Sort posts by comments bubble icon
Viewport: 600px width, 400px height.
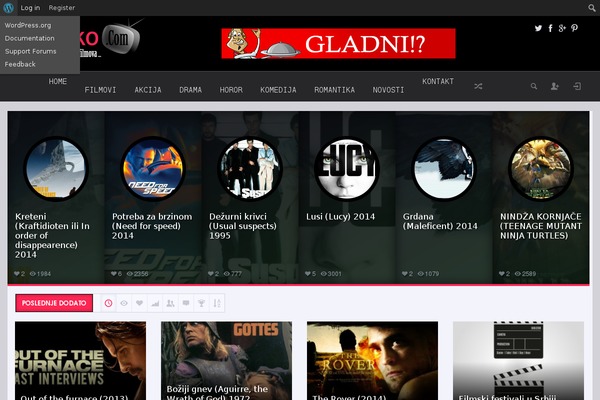tap(186, 303)
